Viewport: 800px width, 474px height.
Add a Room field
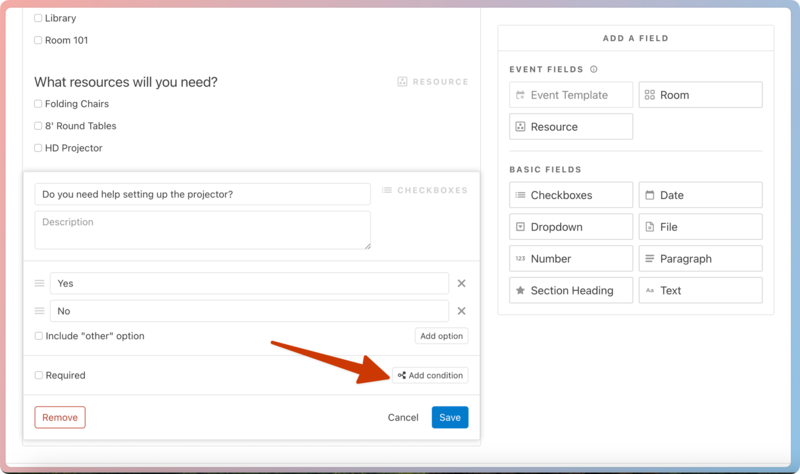click(700, 95)
